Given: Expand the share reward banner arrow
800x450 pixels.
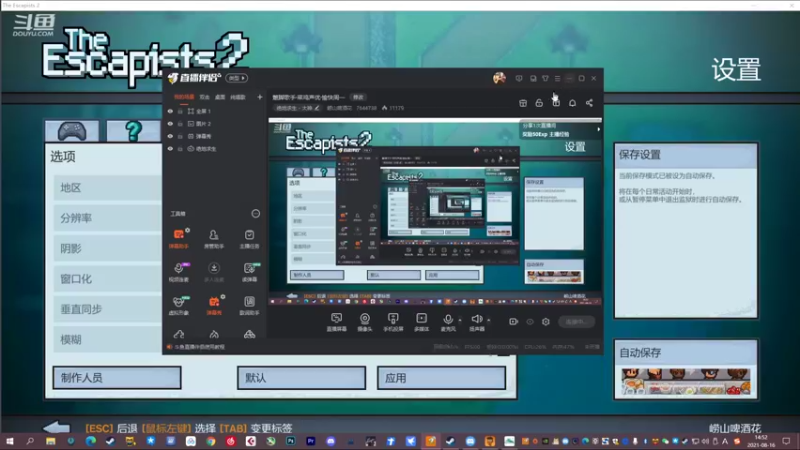Looking at the screenshot, I should coord(598,130).
